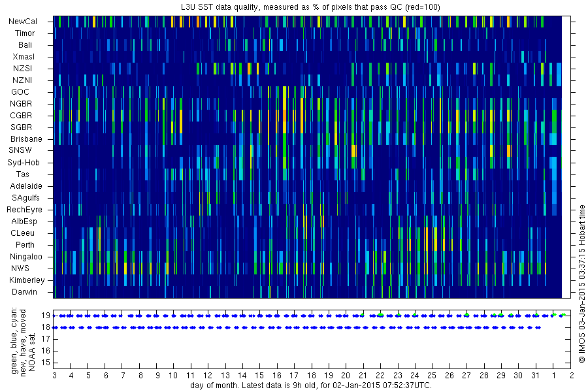Click satellite axis value 18
Image resolution: width=588 pixels, height=392 pixels.
coord(46,327)
